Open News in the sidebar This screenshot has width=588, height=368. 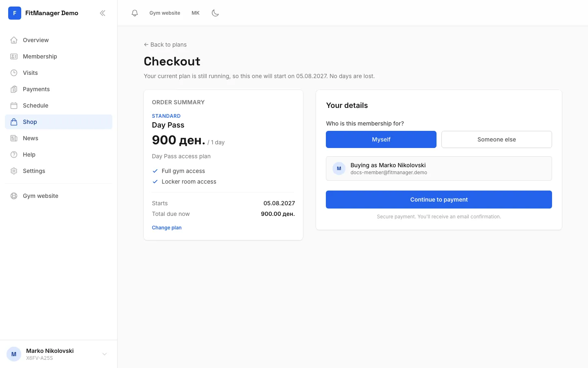[58, 138]
